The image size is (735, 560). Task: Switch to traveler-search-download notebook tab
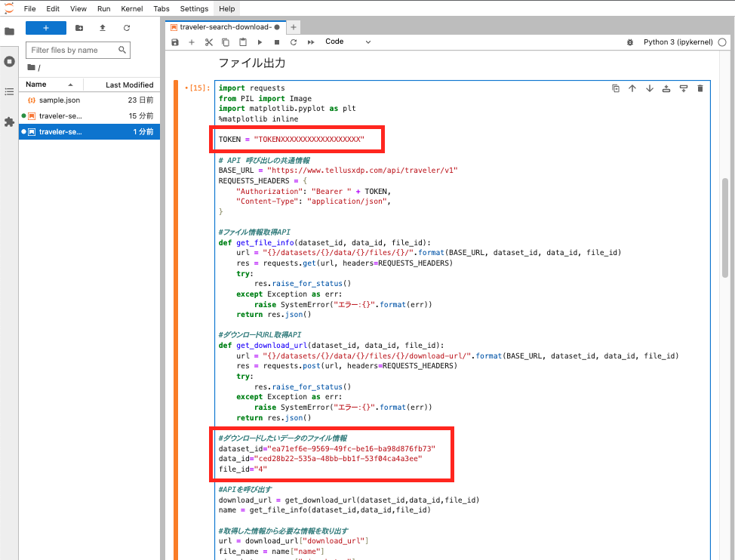point(226,27)
